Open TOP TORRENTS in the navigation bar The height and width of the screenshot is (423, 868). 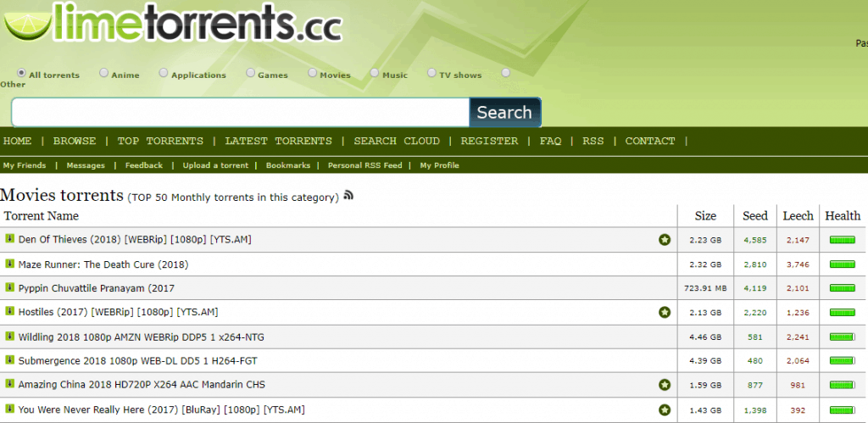coord(160,141)
